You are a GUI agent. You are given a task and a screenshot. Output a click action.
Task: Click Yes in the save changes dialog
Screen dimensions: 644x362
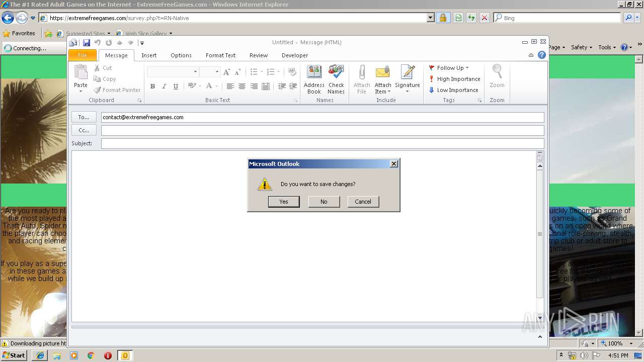click(284, 202)
